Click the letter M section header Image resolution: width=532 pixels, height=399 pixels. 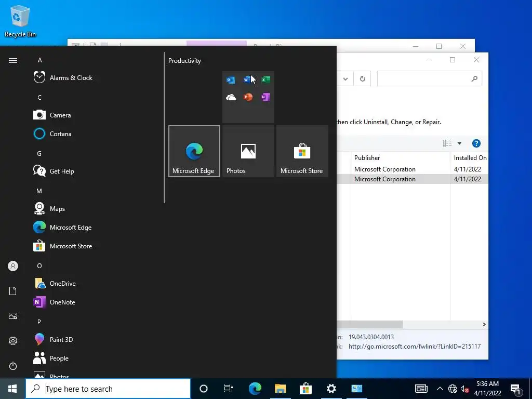39,191
